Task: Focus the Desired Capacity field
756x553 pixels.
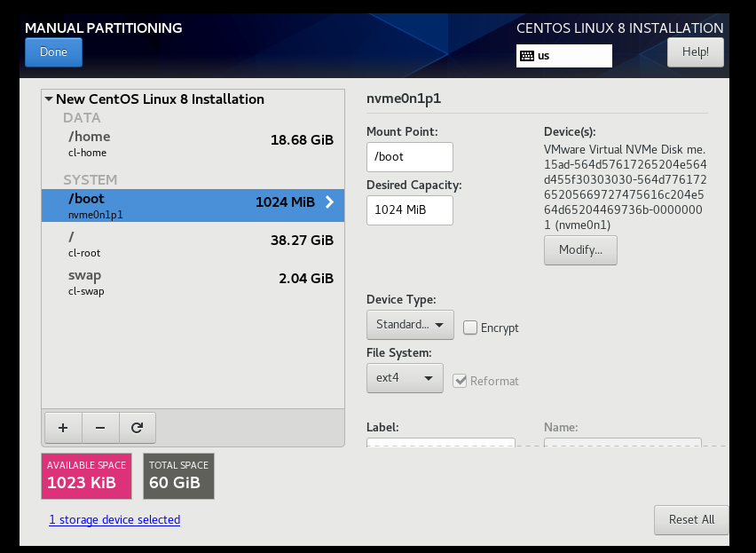Action: tap(410, 209)
